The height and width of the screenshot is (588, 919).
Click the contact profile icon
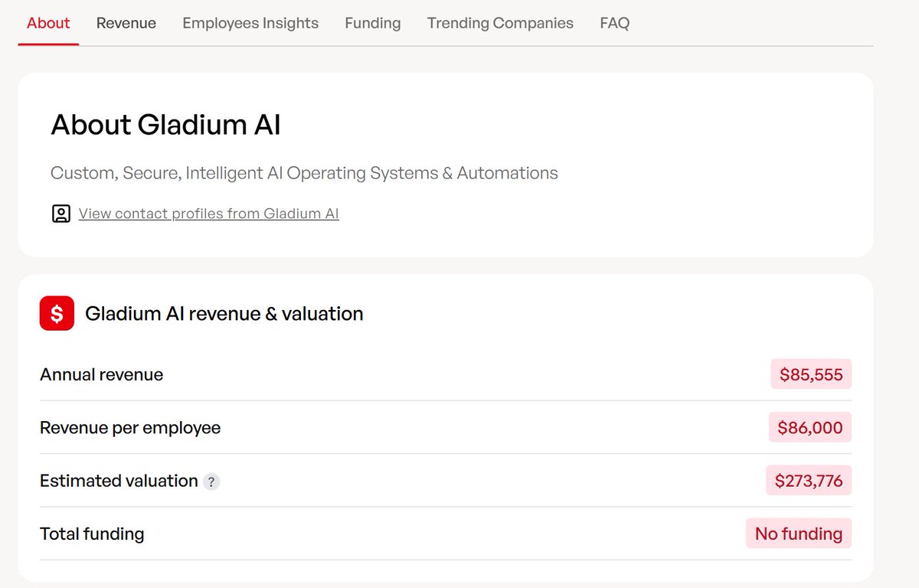pos(61,214)
